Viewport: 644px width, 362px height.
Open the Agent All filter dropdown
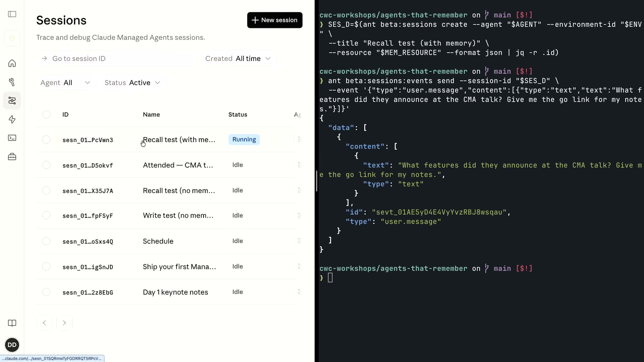66,83
